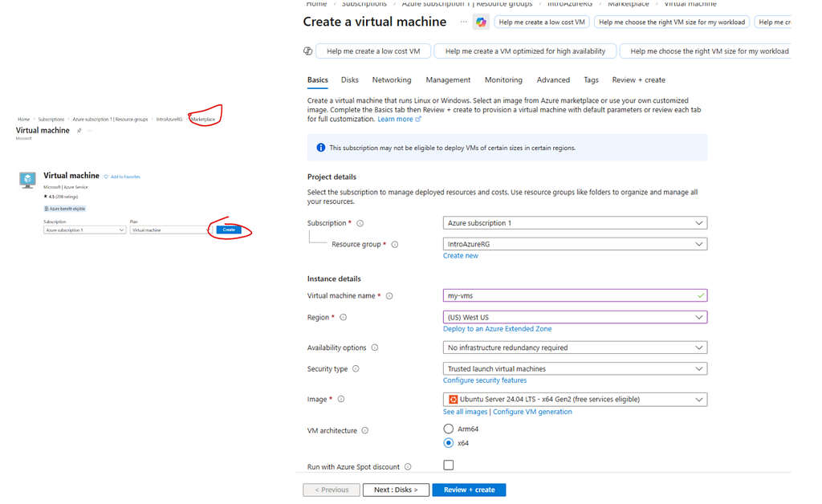Click the See all images link
This screenshot has width=822, height=504.
pyautogui.click(x=465, y=412)
